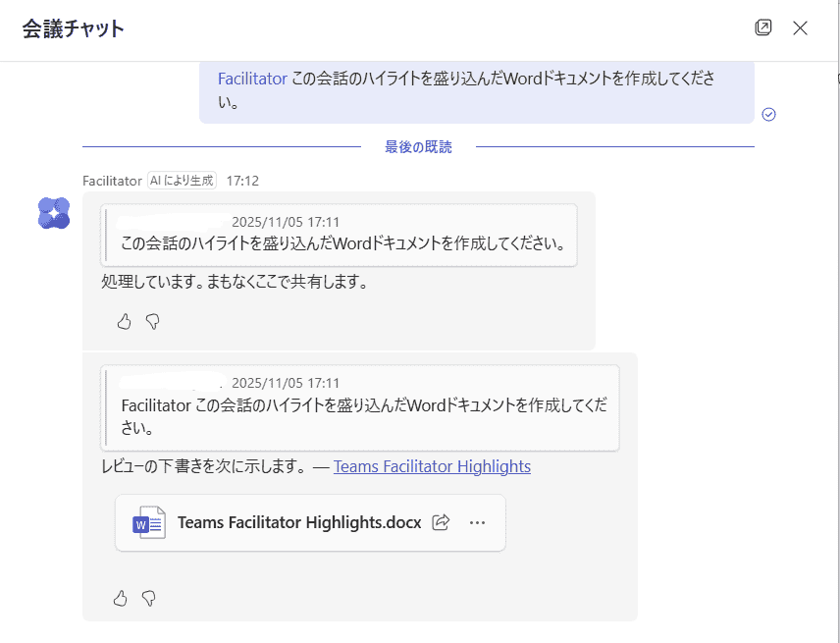Open the Teams Facilitator Highlights.docx attachment card
Image resolution: width=840 pixels, height=643 pixels.
point(298,523)
